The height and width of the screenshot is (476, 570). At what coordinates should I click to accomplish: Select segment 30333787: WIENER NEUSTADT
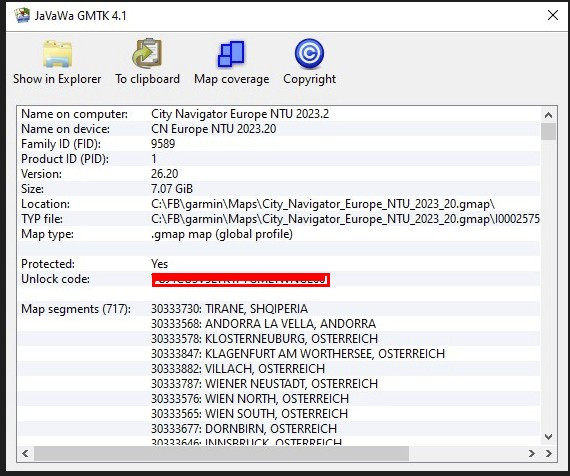pyautogui.click(x=264, y=384)
